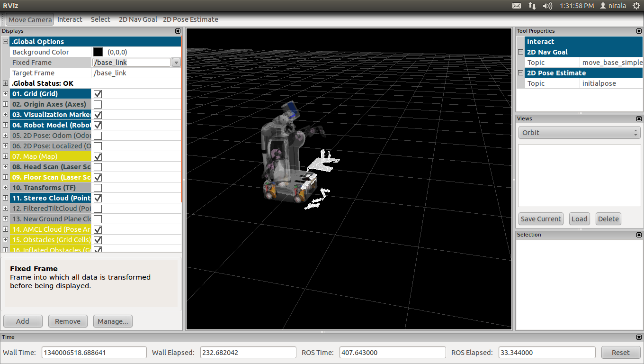Toggle the 03. Visualization Markers checkbox
The height and width of the screenshot is (364, 644).
(98, 115)
